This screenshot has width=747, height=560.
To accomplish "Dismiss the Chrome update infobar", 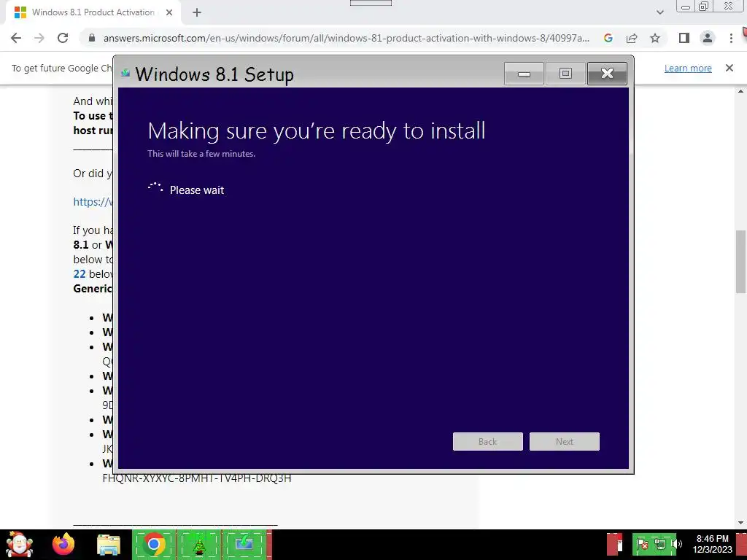I will 729,68.
